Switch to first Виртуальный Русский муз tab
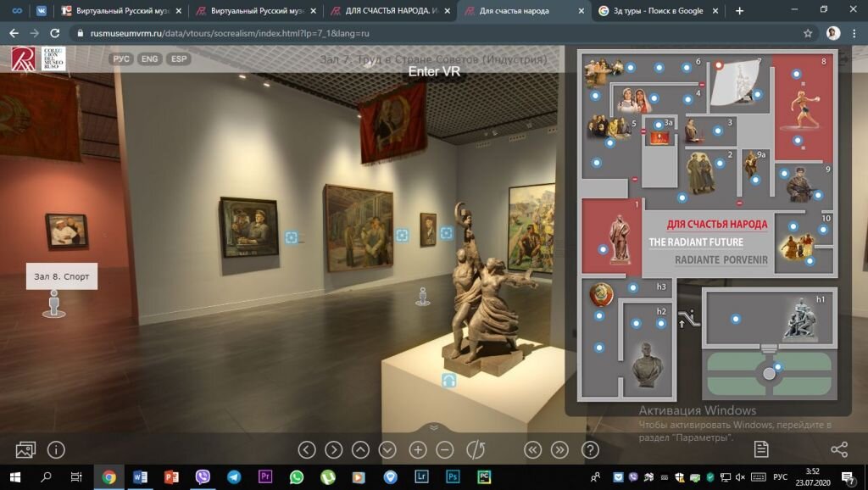Screen dimensions: 868x490 point(121,10)
